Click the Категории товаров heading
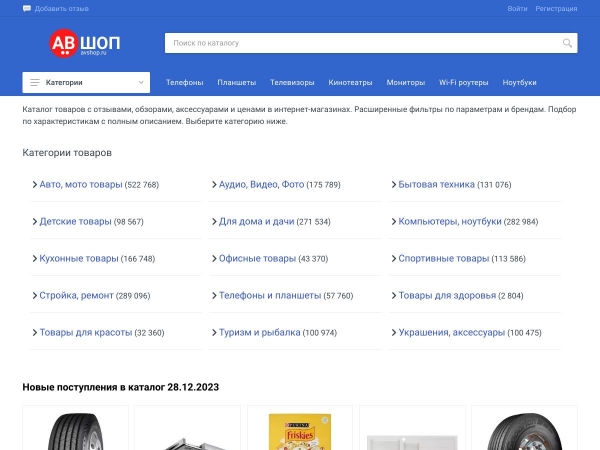 click(x=67, y=153)
